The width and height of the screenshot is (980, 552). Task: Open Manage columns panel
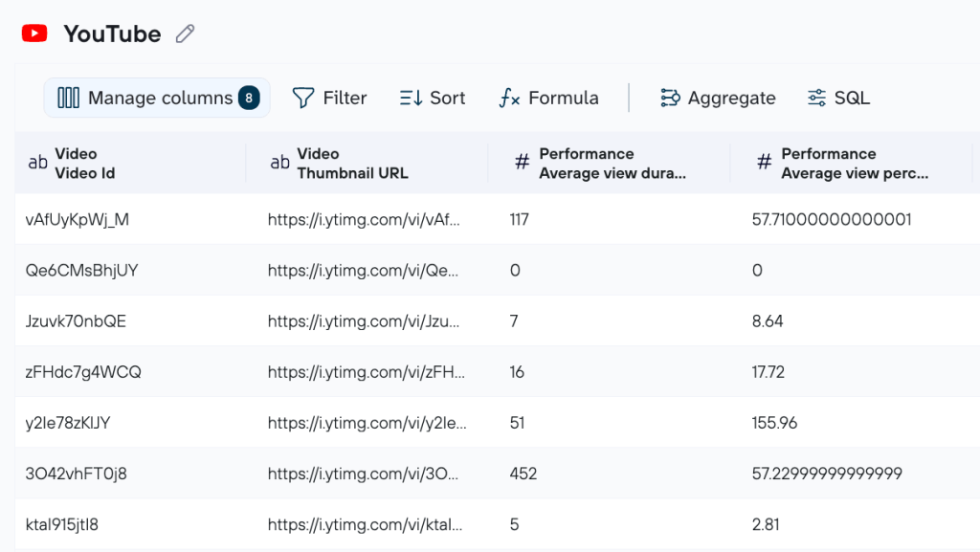click(x=157, y=98)
